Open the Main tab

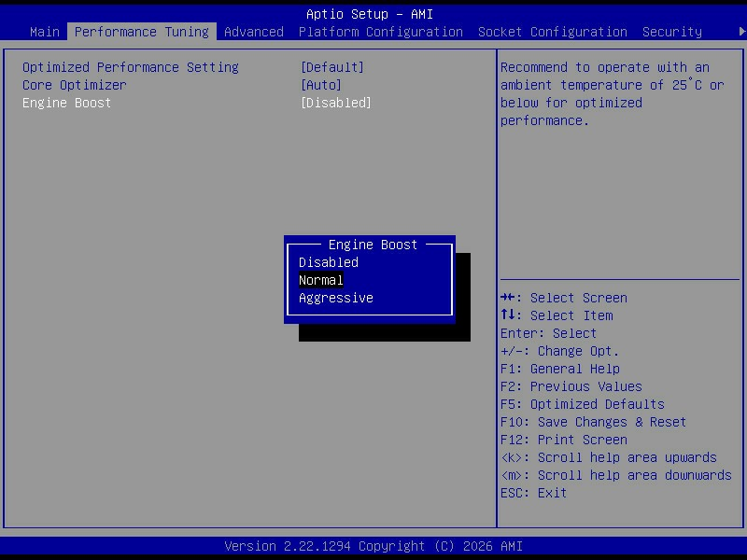[x=45, y=32]
